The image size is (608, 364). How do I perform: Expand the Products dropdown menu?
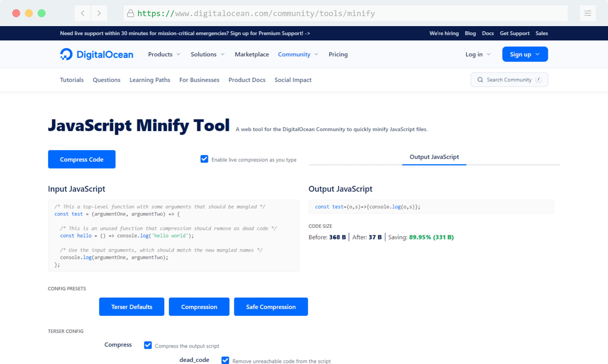(164, 54)
